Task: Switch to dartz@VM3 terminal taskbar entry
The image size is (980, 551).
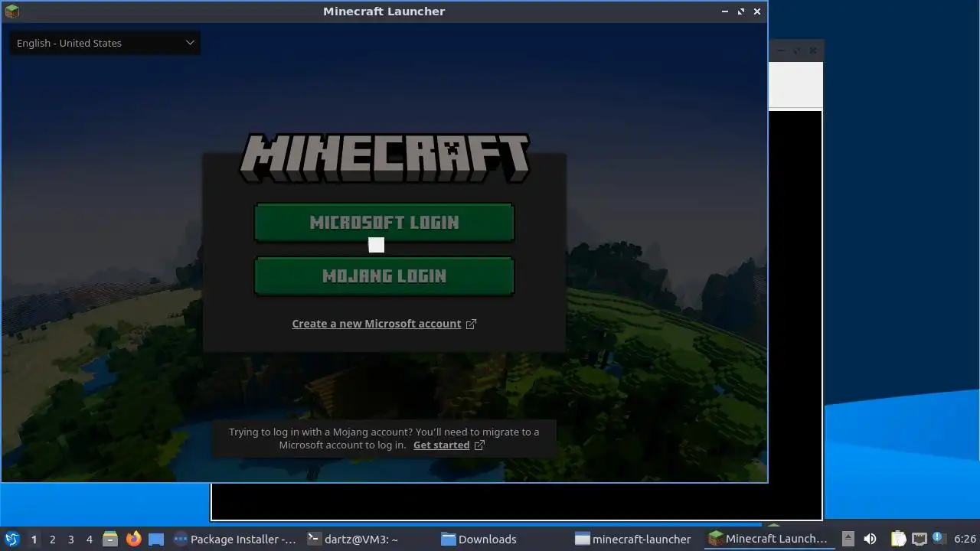Action: pyautogui.click(x=352, y=539)
